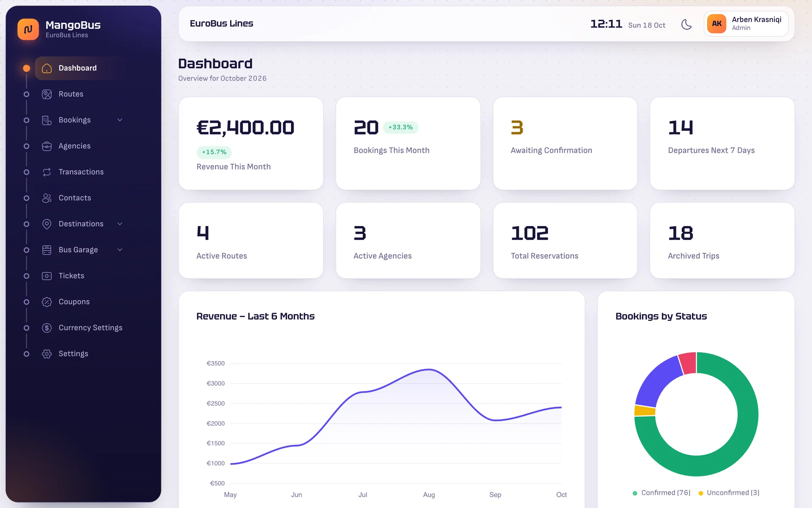Open the Awaiting Confirmation card

(565, 144)
